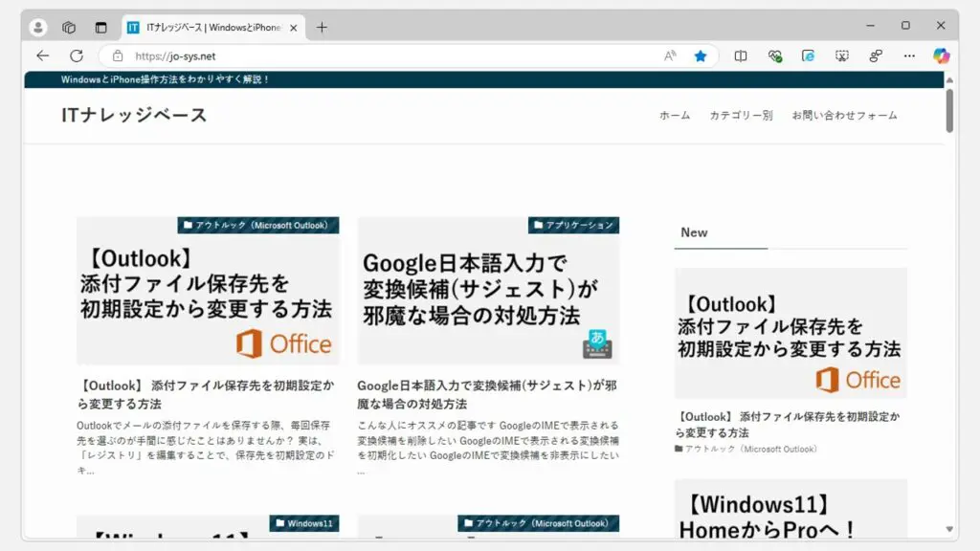The height and width of the screenshot is (551, 980).
Task: Click the page vertical scrollbar thumb
Action: pyautogui.click(x=949, y=110)
